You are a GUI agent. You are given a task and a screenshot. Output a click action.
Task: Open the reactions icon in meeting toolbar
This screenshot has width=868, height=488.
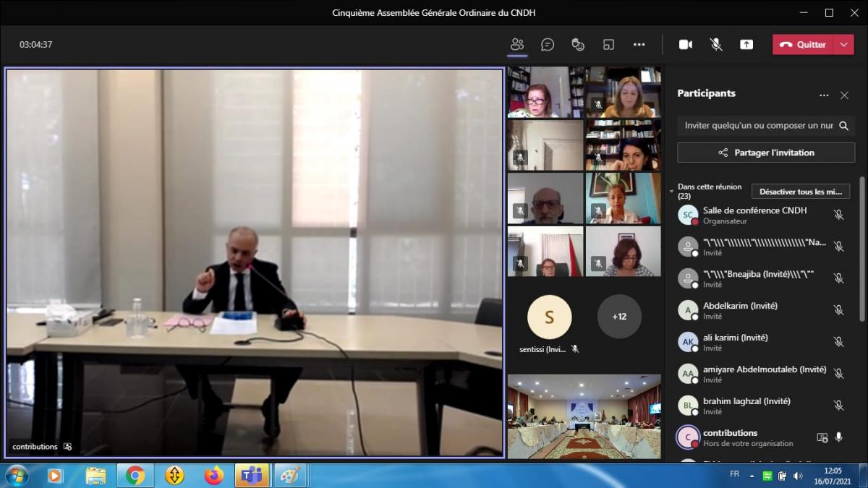578,44
